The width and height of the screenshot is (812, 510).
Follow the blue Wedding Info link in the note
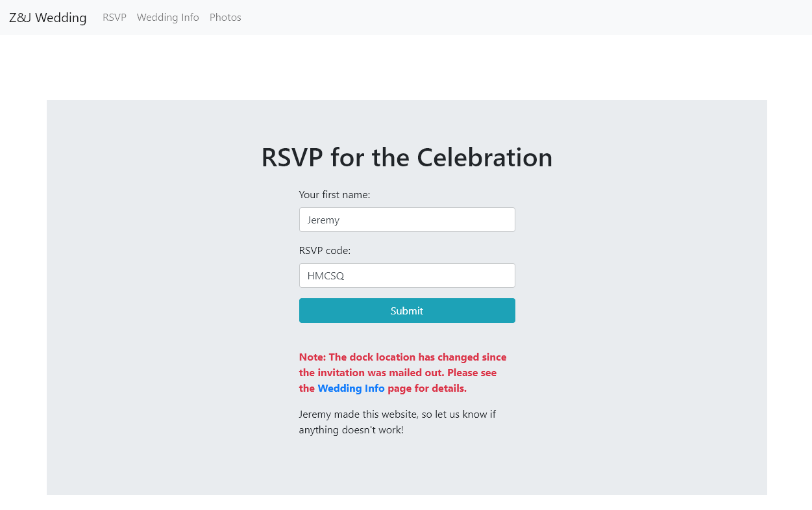(x=351, y=389)
